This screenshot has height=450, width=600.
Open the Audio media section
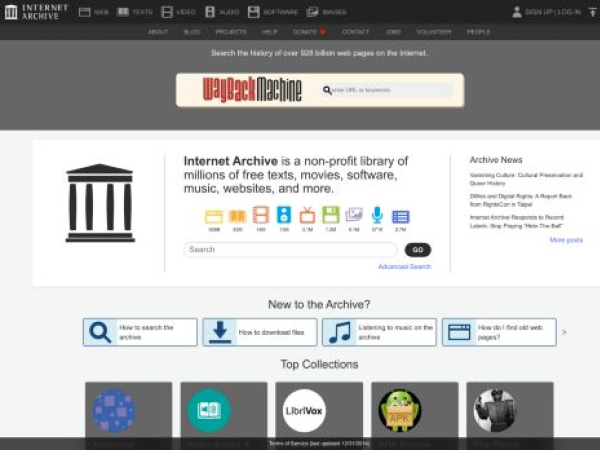coord(222,12)
